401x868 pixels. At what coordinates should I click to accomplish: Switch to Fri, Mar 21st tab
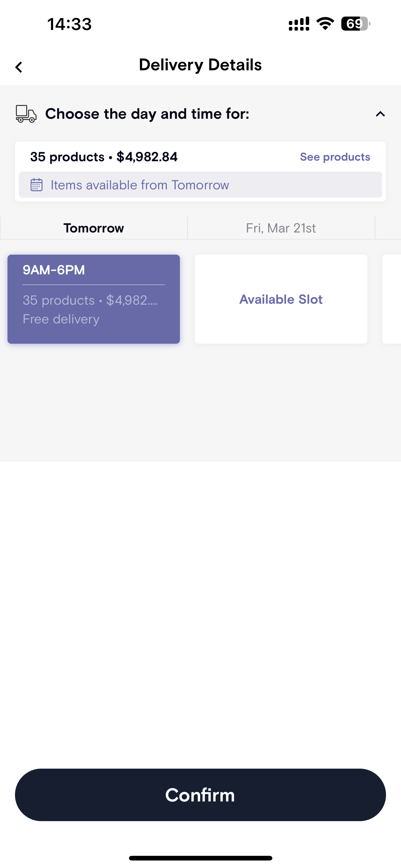click(281, 228)
